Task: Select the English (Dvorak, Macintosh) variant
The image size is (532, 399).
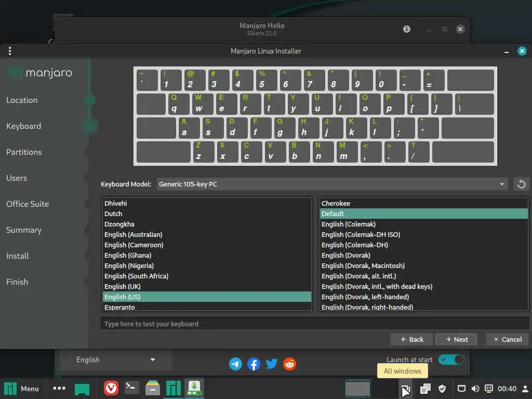Action: [424, 265]
